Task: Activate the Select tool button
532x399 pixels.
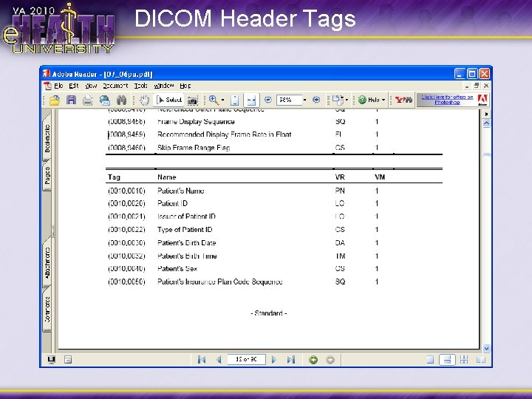Action: (169, 100)
